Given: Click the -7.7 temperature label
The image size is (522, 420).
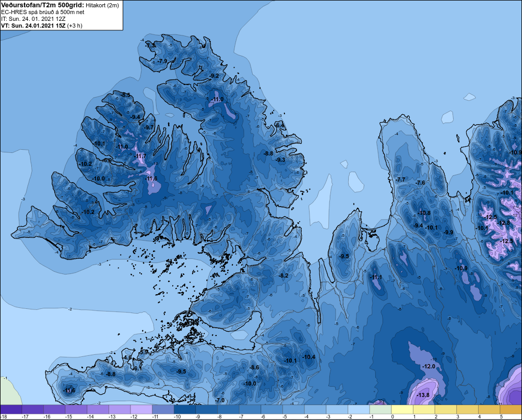Looking at the screenshot, I should 400,179.
